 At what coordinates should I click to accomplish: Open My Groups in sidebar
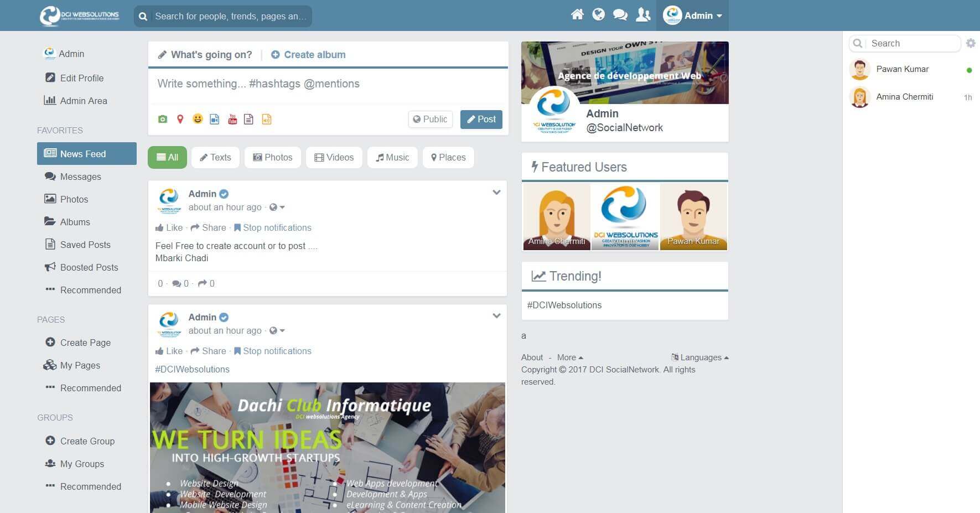[87, 464]
